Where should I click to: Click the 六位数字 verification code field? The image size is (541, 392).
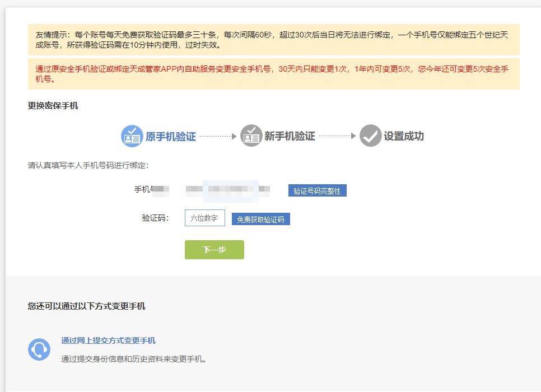[204, 217]
